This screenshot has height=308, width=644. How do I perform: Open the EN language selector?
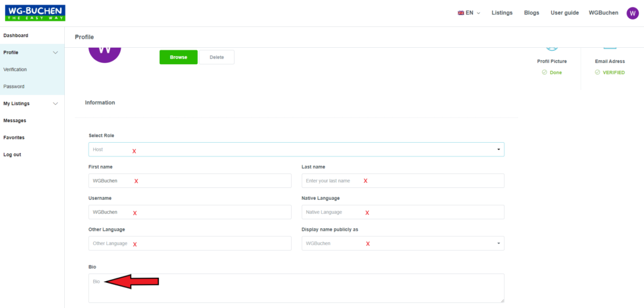point(469,13)
